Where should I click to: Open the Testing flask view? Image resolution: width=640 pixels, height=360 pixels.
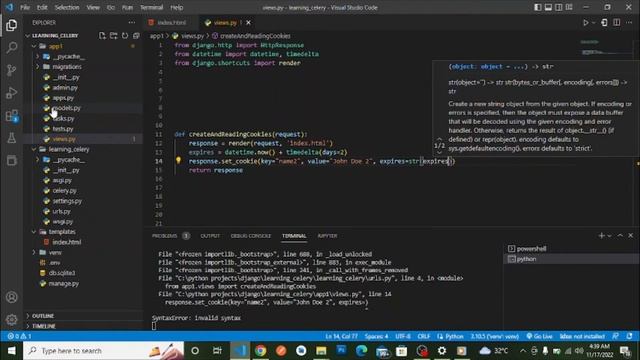coord(11,138)
